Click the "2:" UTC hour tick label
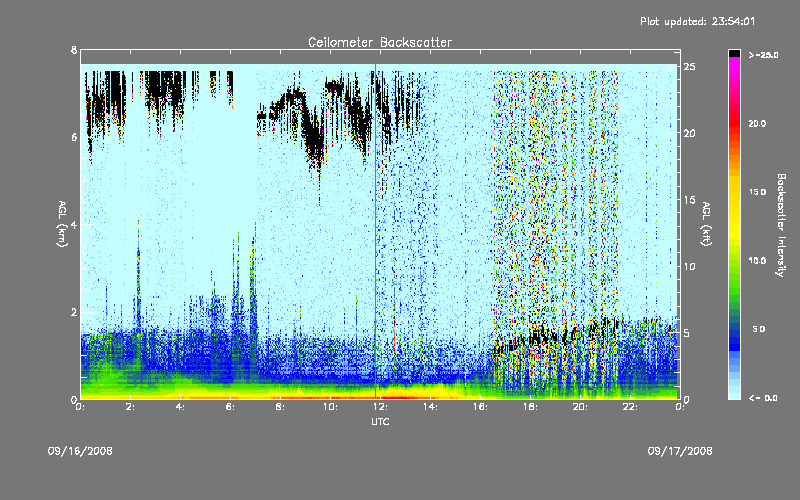Viewport: 800px width, 500px height. (x=131, y=407)
